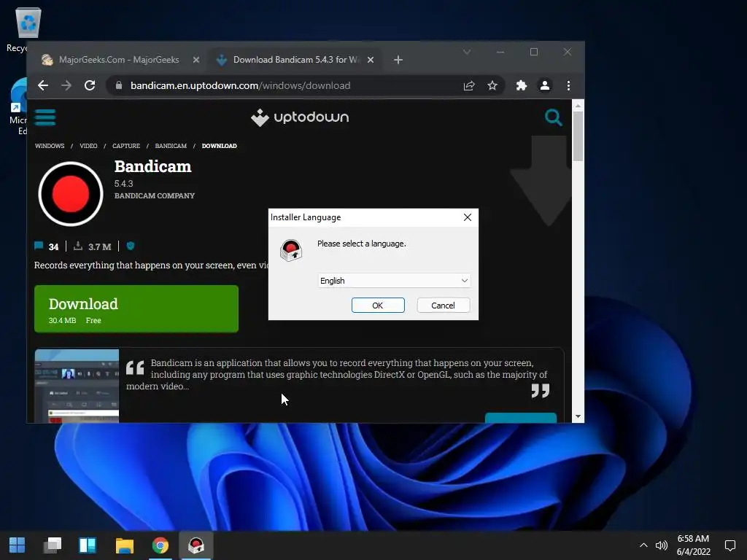
Task: Click the Bandicam red record logo
Action: [71, 194]
